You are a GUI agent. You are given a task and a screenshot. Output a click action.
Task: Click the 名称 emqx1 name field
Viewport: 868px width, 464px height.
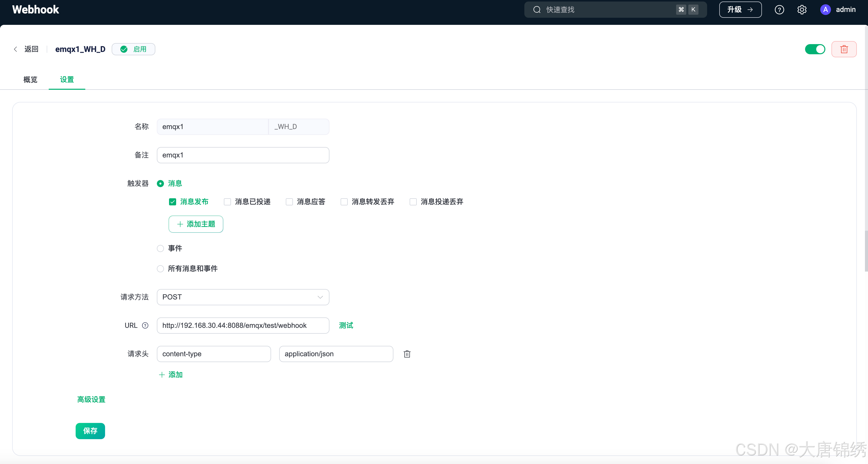[x=213, y=127]
